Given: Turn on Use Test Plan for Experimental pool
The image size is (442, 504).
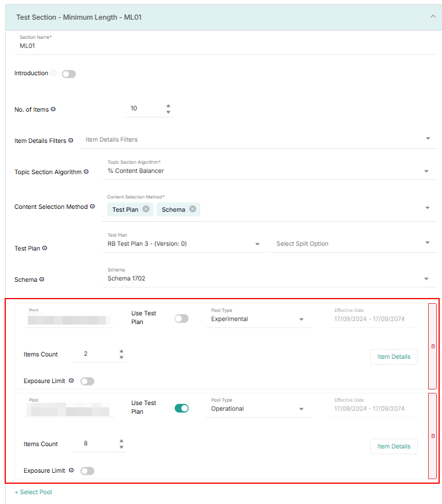Looking at the screenshot, I should [182, 318].
